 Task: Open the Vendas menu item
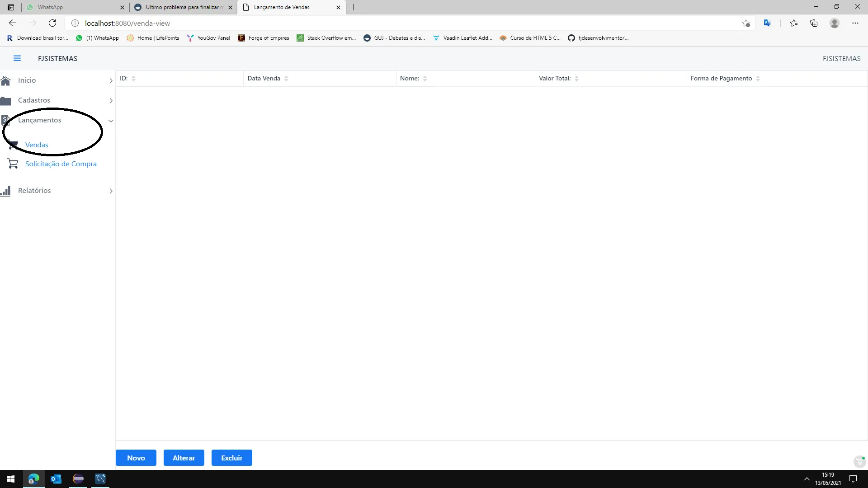pos(37,145)
